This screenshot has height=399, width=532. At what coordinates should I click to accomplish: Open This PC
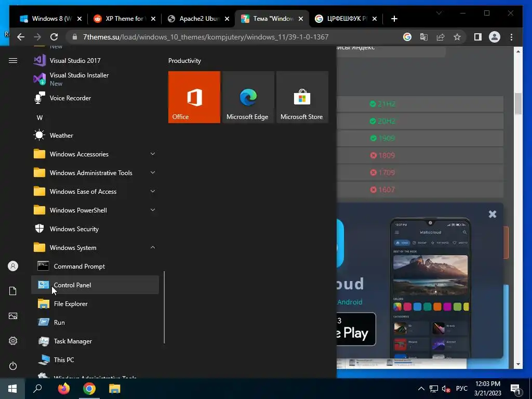point(95,360)
